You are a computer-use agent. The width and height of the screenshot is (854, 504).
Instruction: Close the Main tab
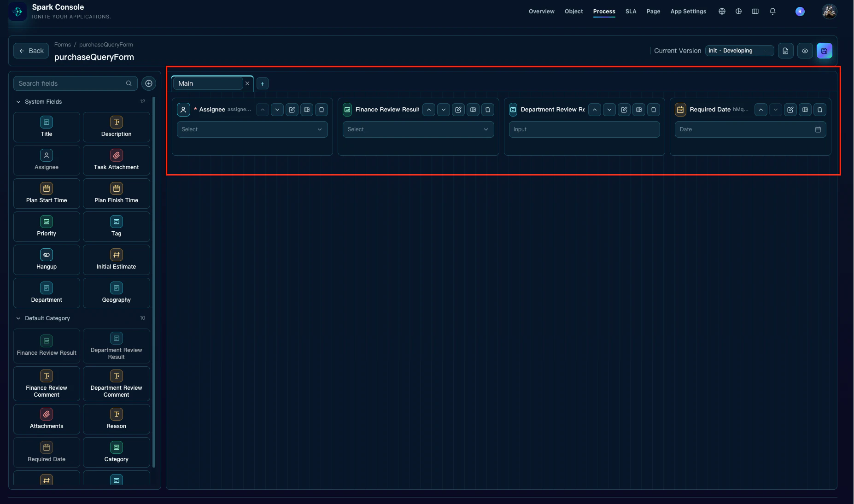[x=247, y=83]
